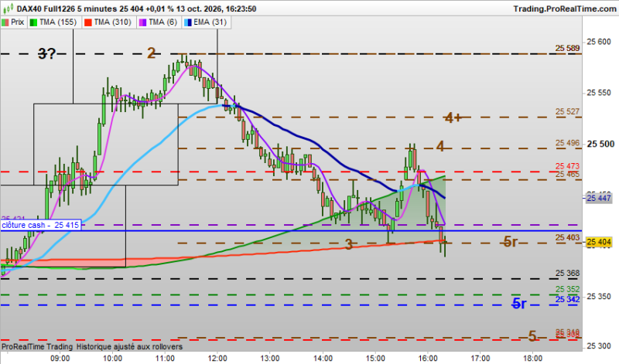Select the brown 2 wave annotation

pyautogui.click(x=151, y=53)
